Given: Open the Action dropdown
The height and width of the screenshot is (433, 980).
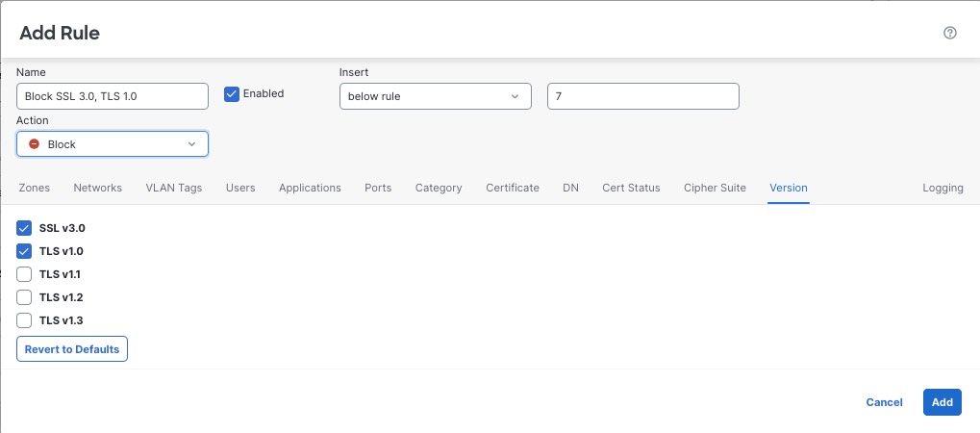Looking at the screenshot, I should pyautogui.click(x=113, y=144).
